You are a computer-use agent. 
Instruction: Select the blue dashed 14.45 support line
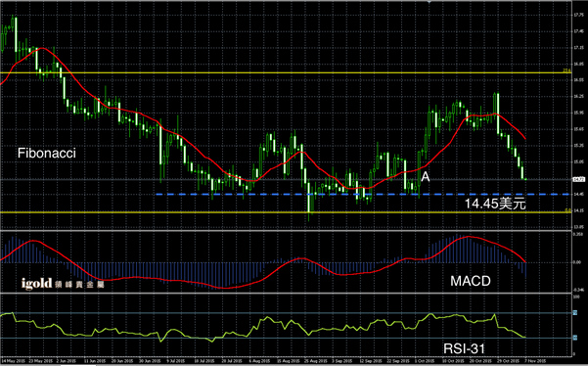[x=363, y=194]
